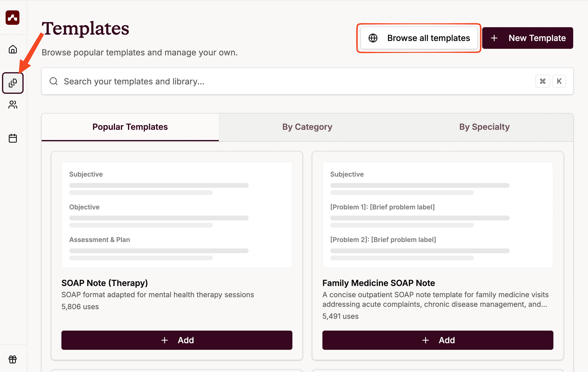Click the app logo in the sidebar
Screen dimensions: 588x372
[x=12, y=18]
